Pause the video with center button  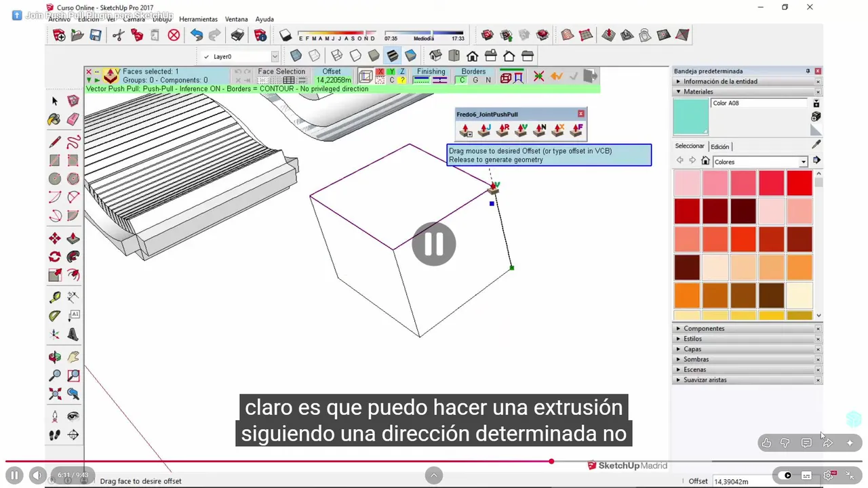tap(434, 244)
